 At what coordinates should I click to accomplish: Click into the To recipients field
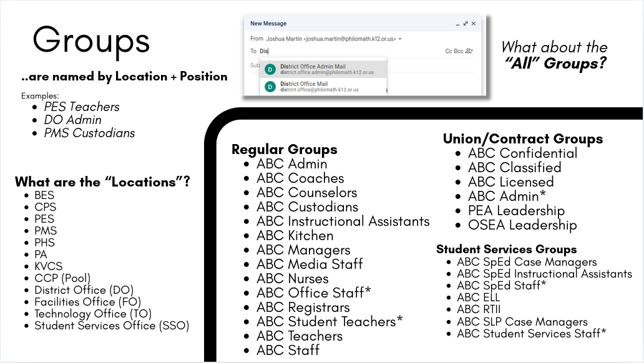(351, 51)
